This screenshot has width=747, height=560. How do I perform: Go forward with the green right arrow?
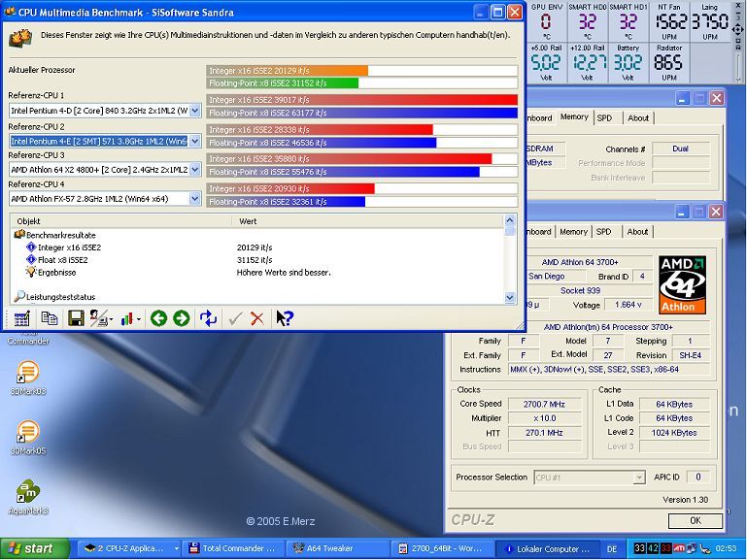[181, 318]
